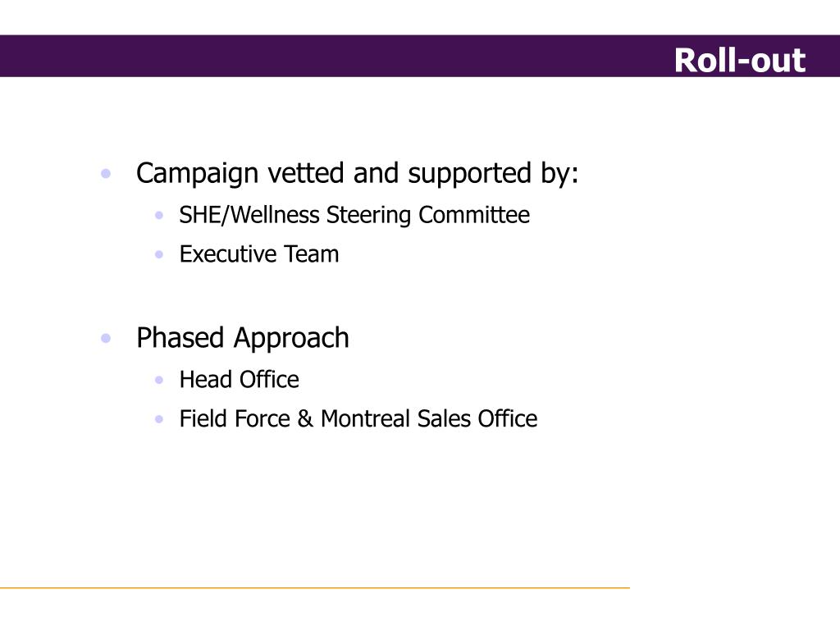Click the ampersand in Field Force line
The image size is (840, 630).
pos(305,418)
